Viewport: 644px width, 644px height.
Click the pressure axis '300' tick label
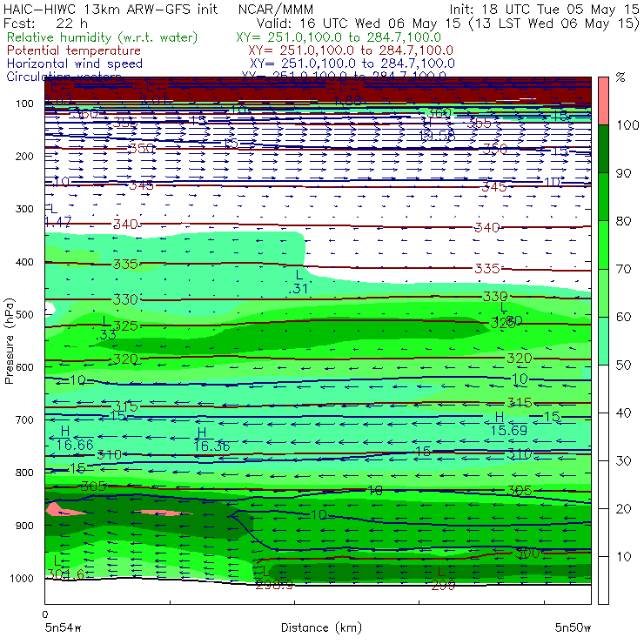(24, 209)
